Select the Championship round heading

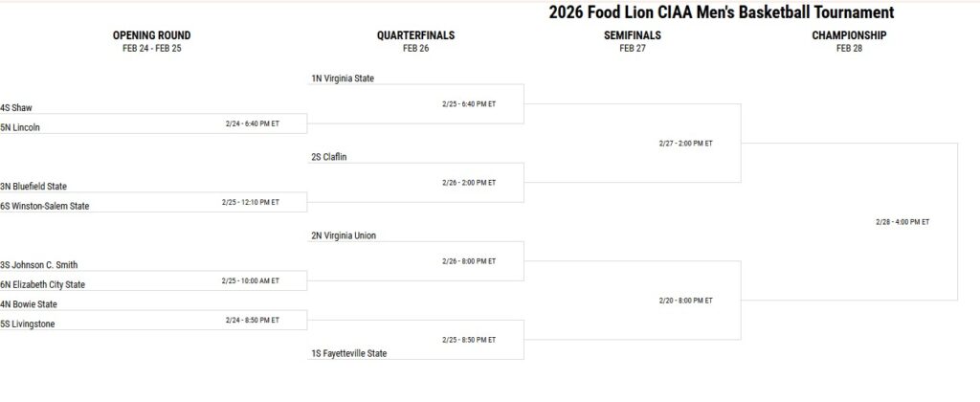tap(849, 35)
